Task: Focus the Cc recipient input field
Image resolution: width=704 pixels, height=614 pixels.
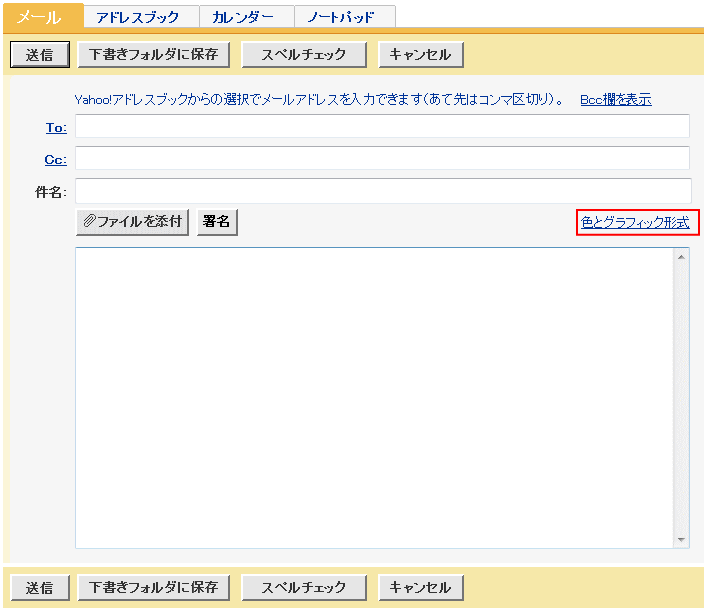Action: coord(382,158)
